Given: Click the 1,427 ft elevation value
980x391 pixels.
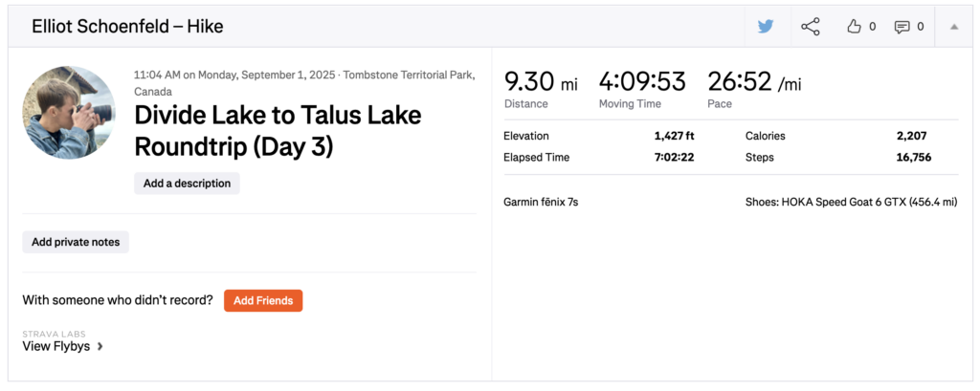Looking at the screenshot, I should pyautogui.click(x=674, y=136).
